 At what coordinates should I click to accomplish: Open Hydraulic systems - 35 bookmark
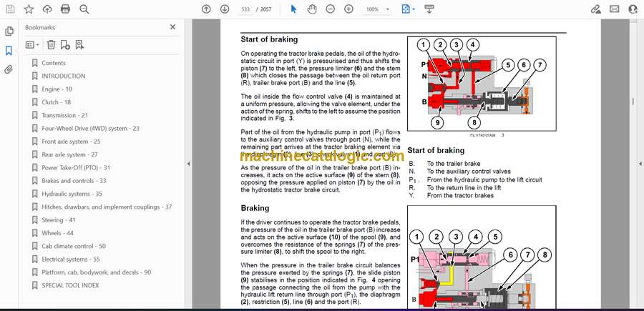(72, 194)
